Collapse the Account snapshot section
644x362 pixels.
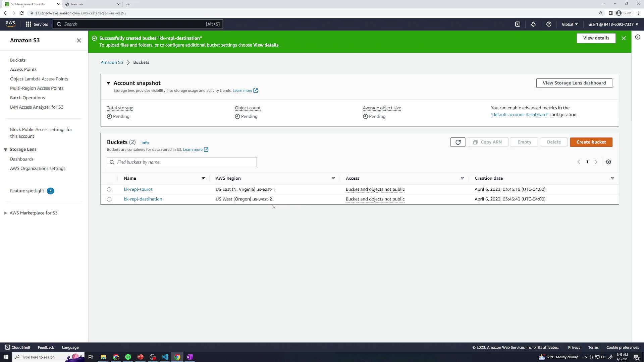click(108, 83)
